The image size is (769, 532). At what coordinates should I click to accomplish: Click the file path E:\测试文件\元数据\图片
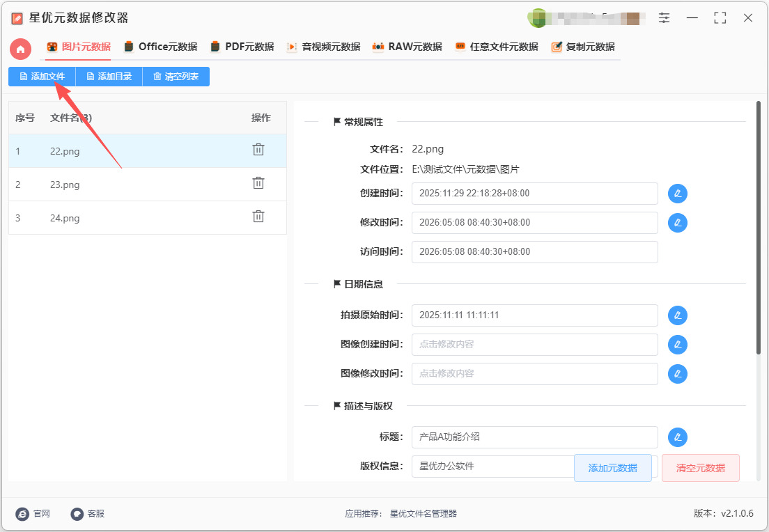(465, 169)
